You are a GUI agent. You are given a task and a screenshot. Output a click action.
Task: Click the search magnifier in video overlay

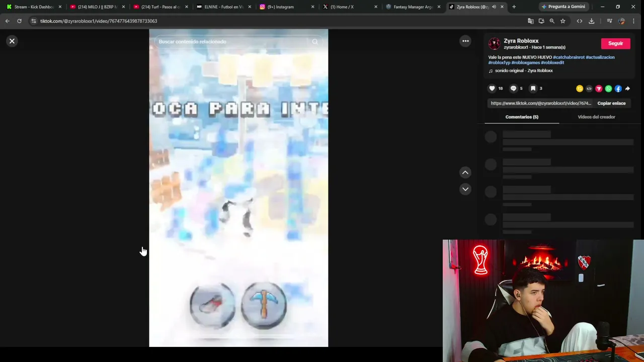click(x=315, y=42)
